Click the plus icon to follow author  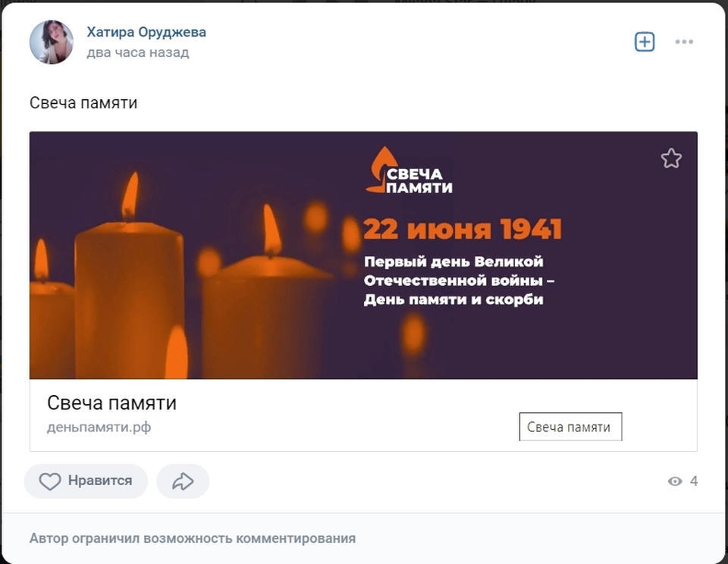(645, 42)
